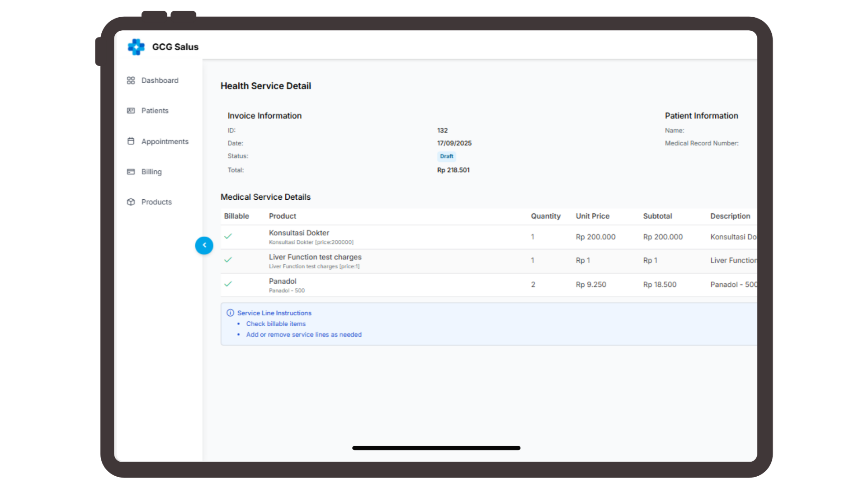
Task: Select the Patients menu entry
Action: pos(155,111)
